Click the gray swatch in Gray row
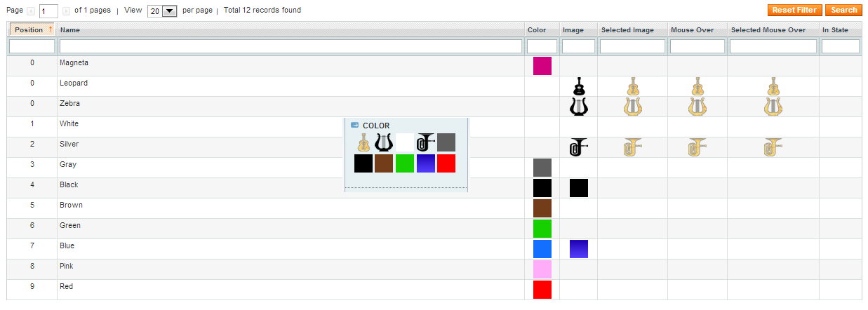The height and width of the screenshot is (310, 868). point(542,168)
